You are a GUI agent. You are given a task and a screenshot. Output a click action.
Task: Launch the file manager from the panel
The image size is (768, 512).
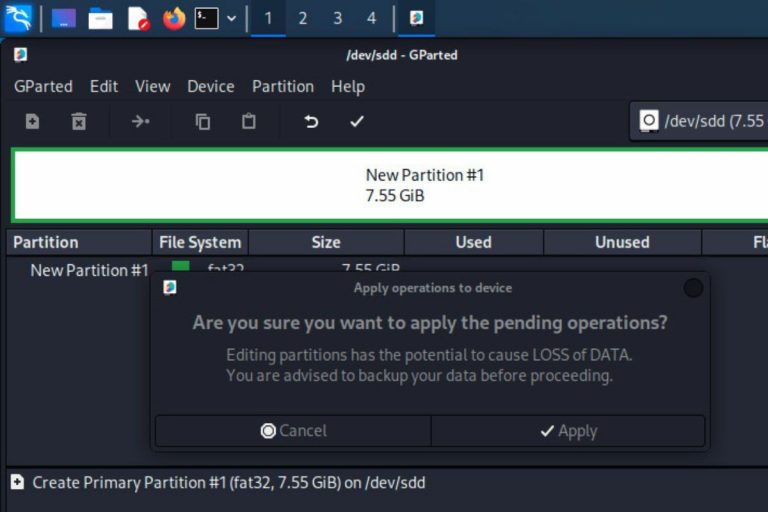point(100,19)
